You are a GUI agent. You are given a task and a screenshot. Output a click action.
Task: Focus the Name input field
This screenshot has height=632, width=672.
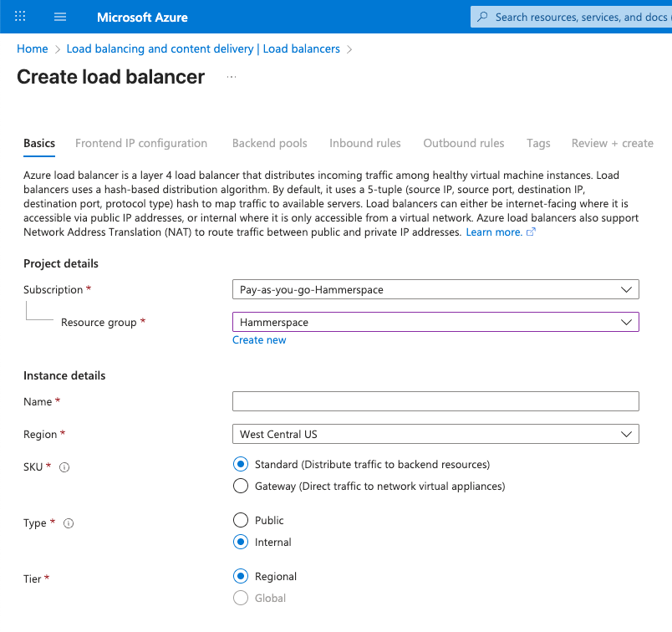pos(435,401)
